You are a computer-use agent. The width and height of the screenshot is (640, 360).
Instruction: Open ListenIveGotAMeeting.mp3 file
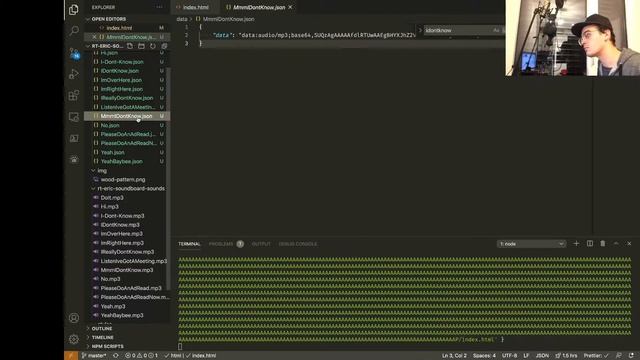pyautogui.click(x=127, y=261)
